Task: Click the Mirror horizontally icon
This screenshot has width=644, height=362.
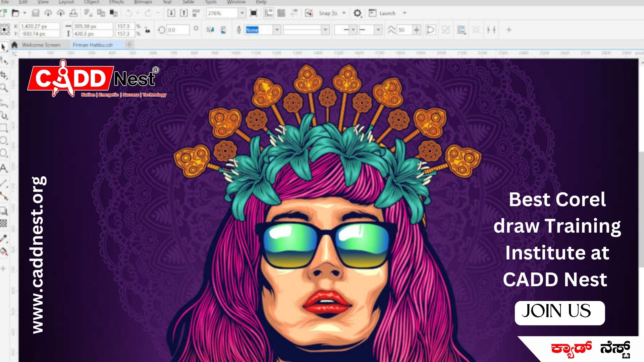Action: tap(210, 30)
